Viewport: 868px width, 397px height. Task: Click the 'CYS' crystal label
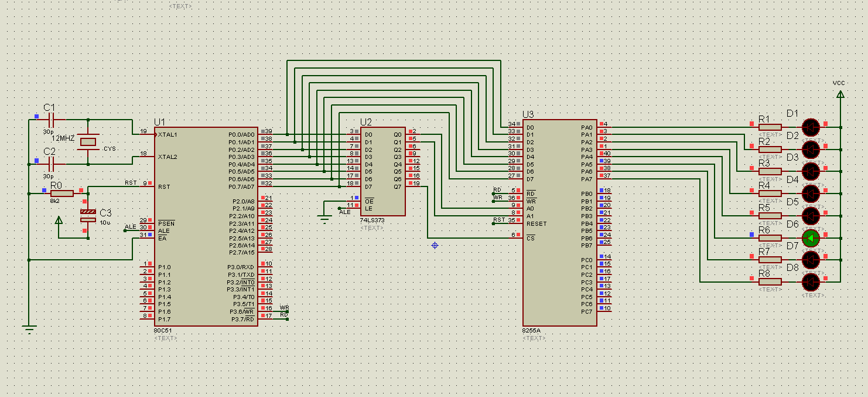point(110,149)
